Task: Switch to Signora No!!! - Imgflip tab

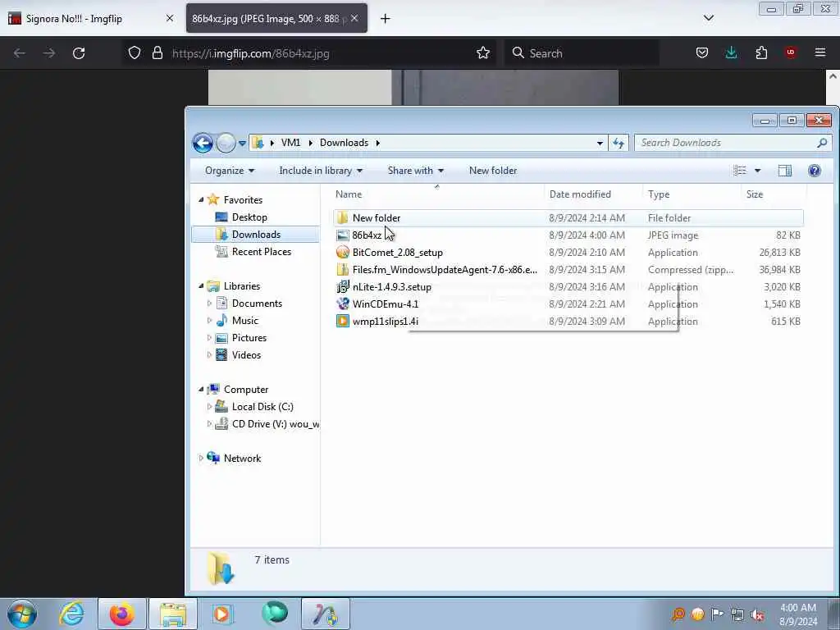Action: click(91, 19)
